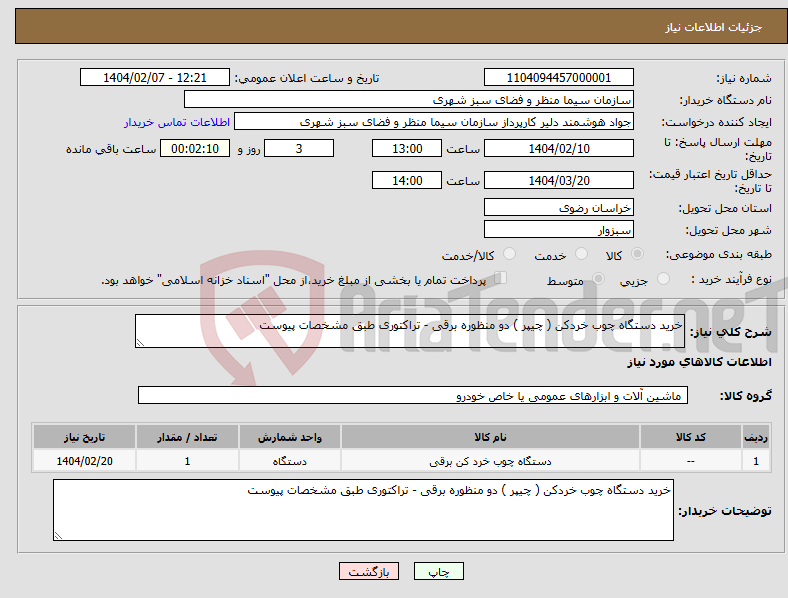Click the deadline time field 13:00
This screenshot has width=788, height=598.
[407, 148]
